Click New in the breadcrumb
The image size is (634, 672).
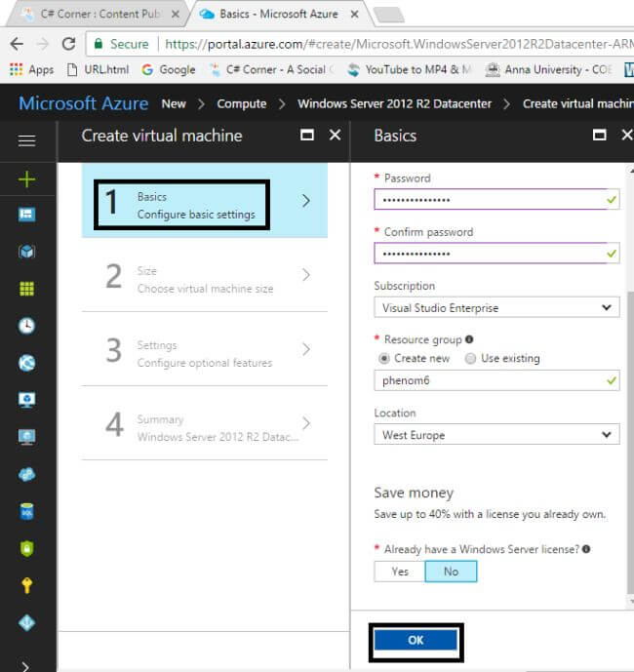(174, 103)
